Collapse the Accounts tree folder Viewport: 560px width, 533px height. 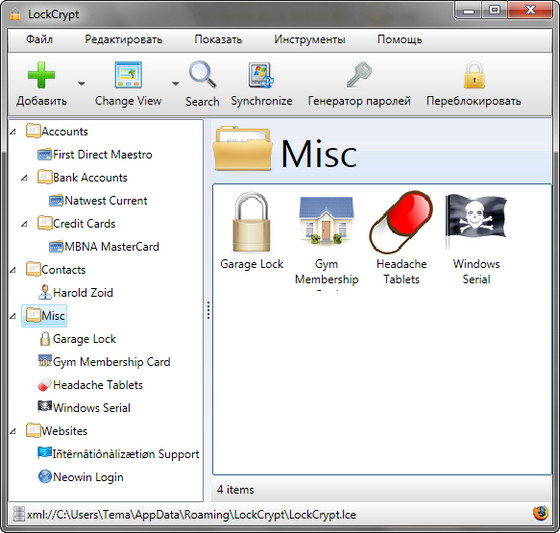13,132
